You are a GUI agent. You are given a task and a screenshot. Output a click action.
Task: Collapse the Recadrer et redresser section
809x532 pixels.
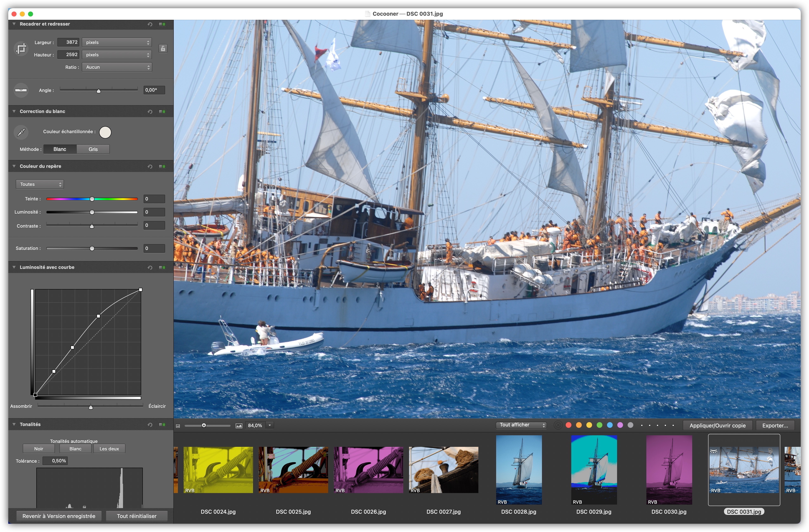[14, 24]
